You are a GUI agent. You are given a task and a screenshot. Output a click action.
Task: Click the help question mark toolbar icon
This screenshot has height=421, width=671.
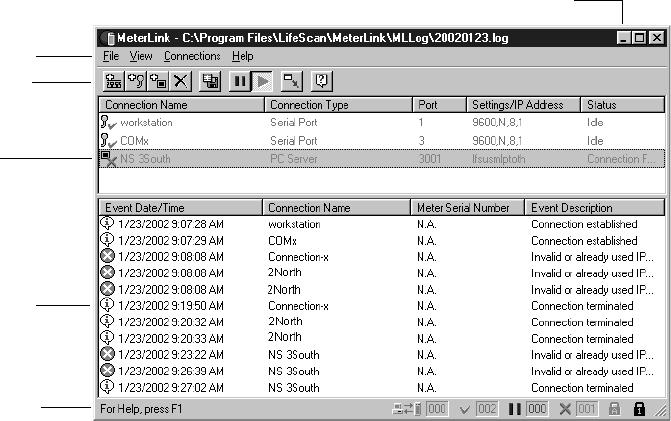(x=321, y=81)
